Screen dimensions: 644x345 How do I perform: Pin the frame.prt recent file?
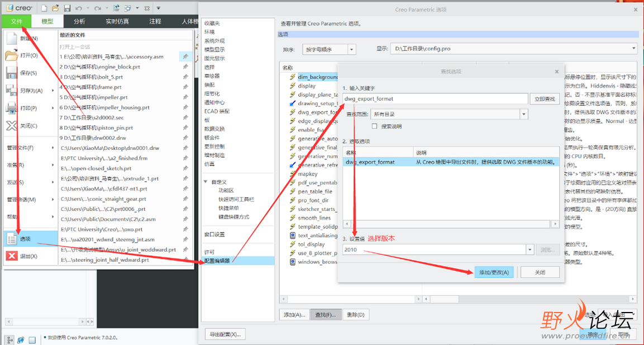pyautogui.click(x=185, y=87)
